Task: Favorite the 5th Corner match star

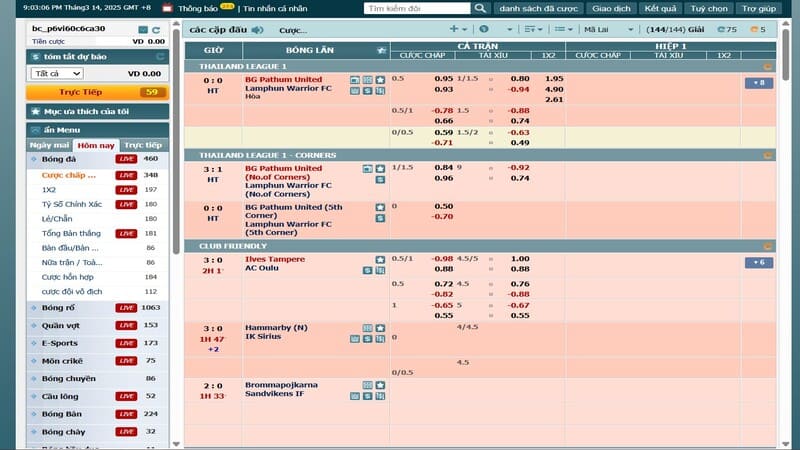Action: pos(380,208)
